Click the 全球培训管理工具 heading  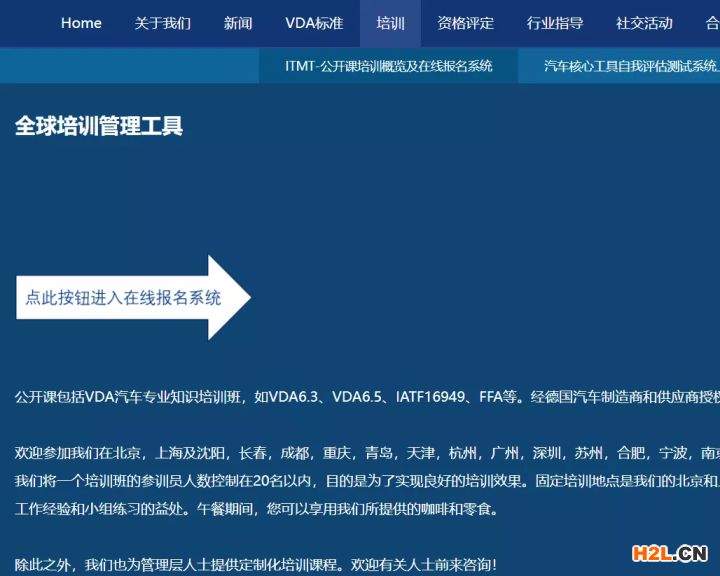click(99, 126)
